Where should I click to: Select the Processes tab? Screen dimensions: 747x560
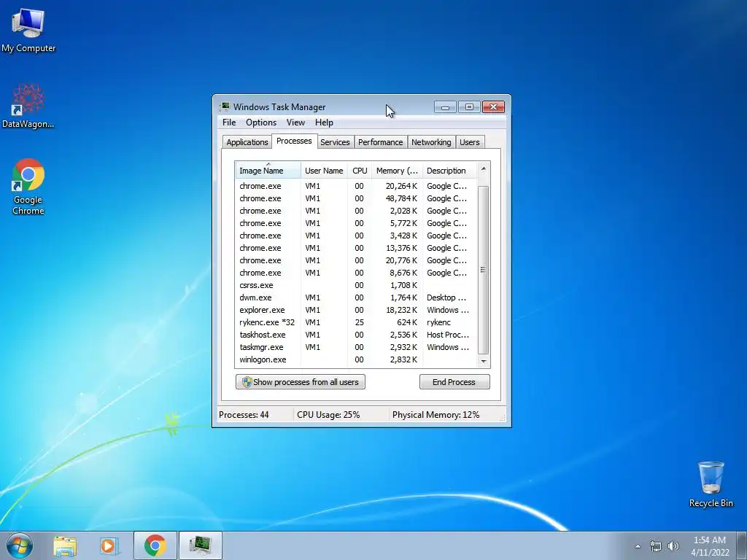pyautogui.click(x=294, y=141)
